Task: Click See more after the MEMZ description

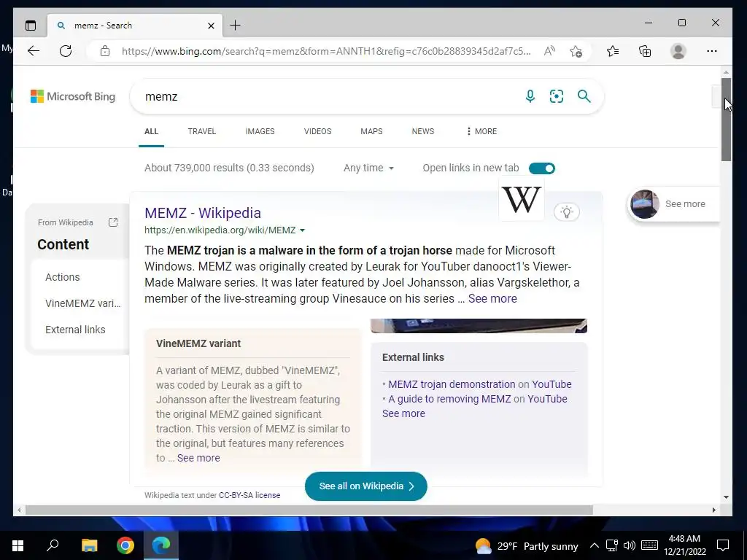Action: 492,298
